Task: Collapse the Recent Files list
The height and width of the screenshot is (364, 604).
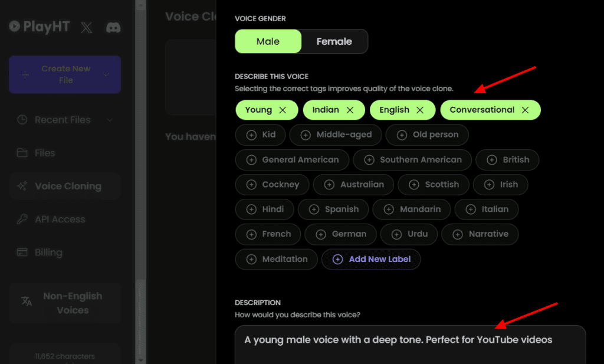Action: click(x=110, y=120)
